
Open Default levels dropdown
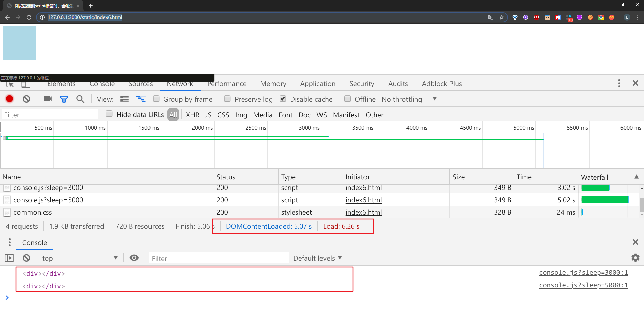[317, 258]
